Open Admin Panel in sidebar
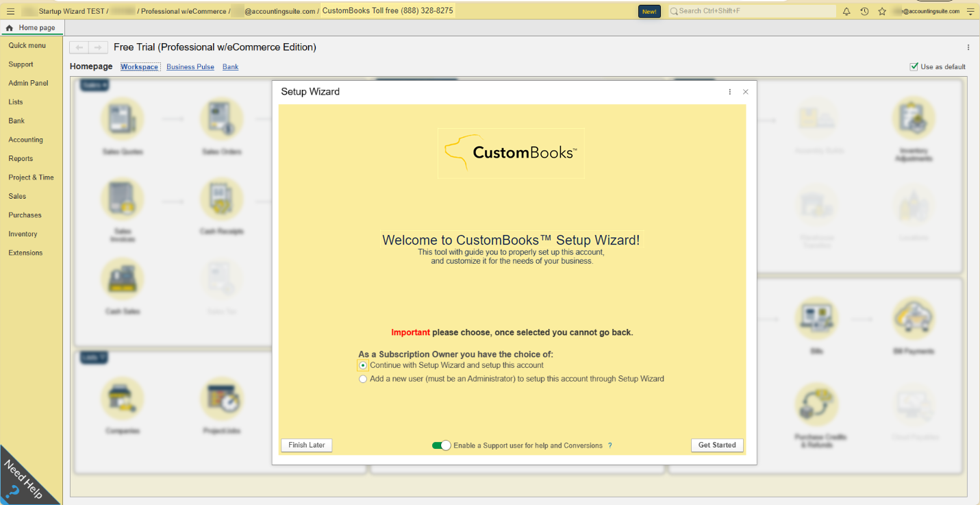 (28, 83)
